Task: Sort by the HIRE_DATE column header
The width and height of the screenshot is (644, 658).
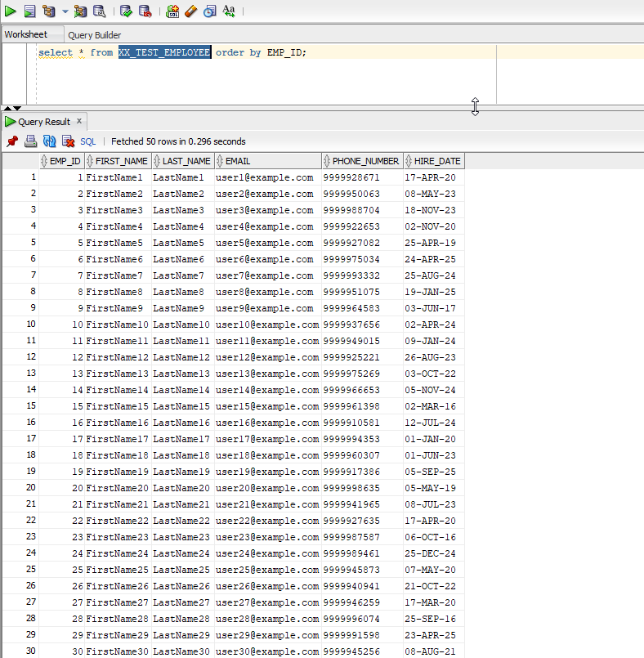Action: 436,161
